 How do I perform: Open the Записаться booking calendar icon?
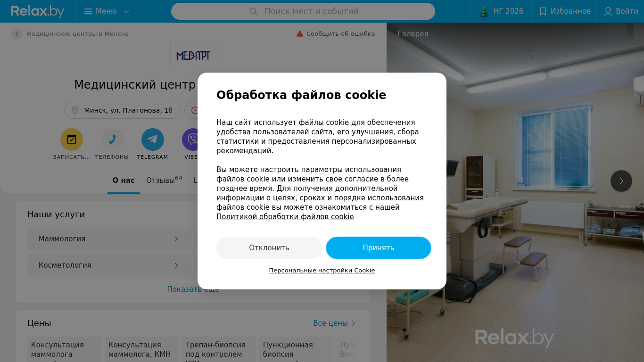[72, 140]
